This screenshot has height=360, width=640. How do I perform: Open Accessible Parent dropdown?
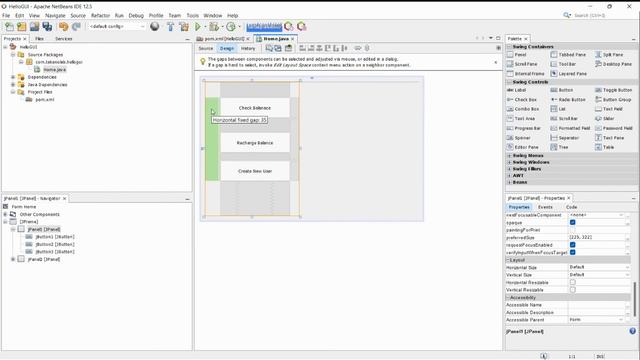(596, 320)
